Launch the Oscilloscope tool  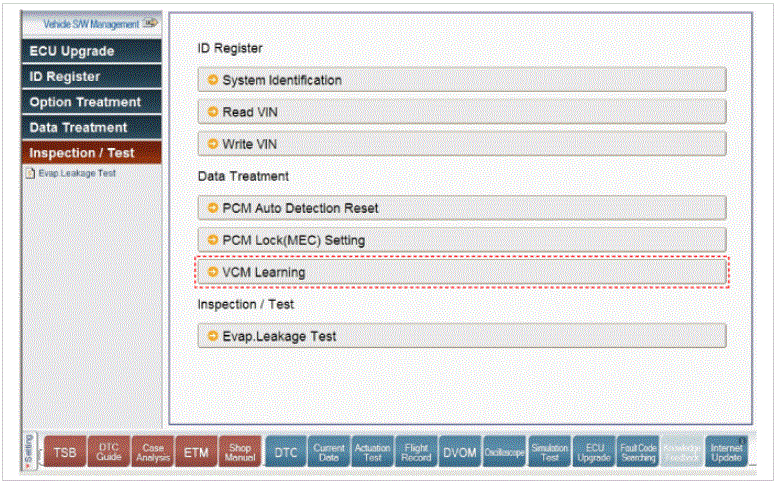tap(505, 453)
